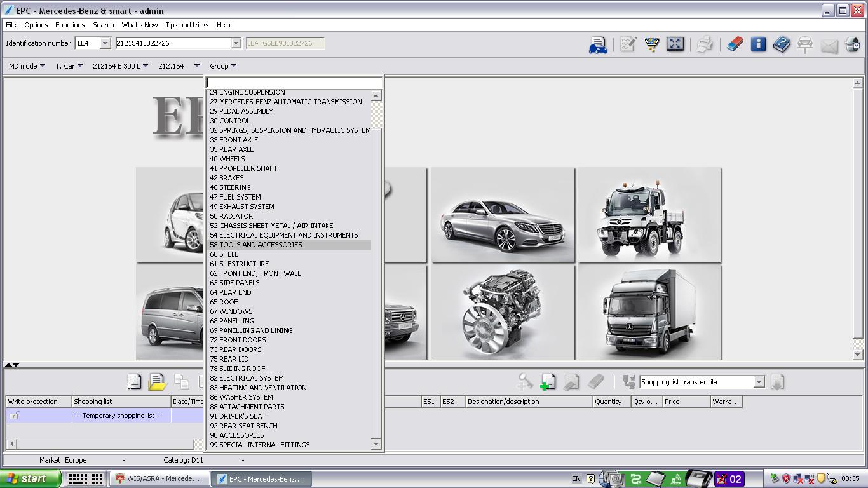Image resolution: width=868 pixels, height=488 pixels.
Task: Open the 1. Car dropdown
Action: click(x=69, y=66)
